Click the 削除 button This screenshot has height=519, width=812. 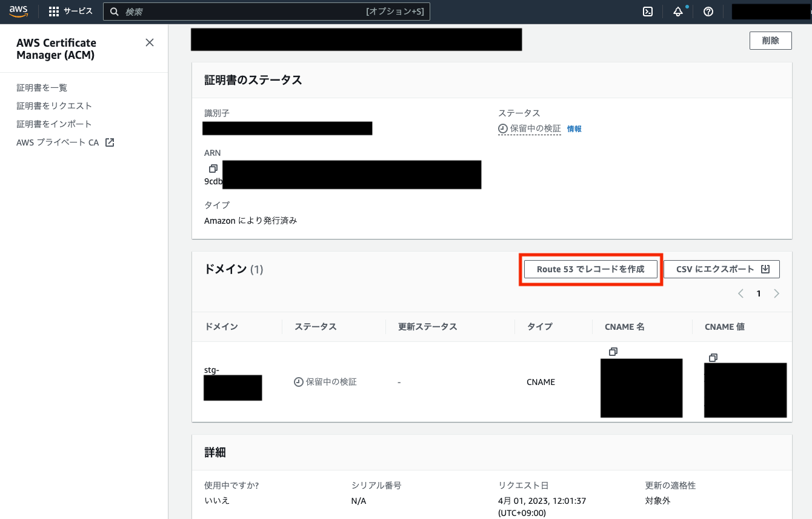pos(771,41)
